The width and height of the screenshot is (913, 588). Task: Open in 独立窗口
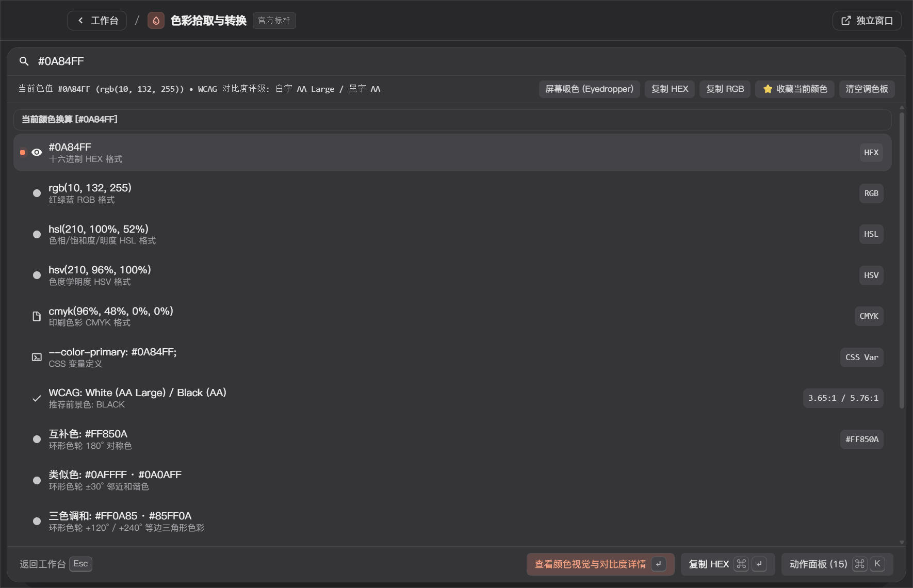pos(867,21)
